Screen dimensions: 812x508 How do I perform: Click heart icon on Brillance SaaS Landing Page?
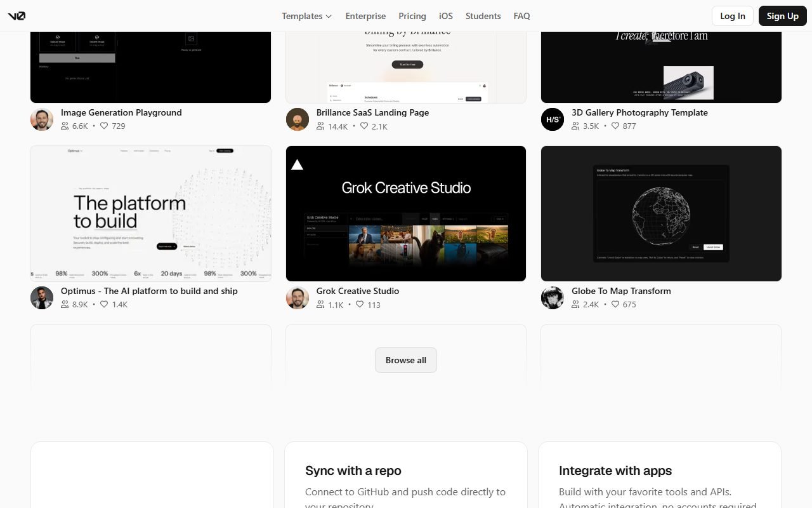364,126
